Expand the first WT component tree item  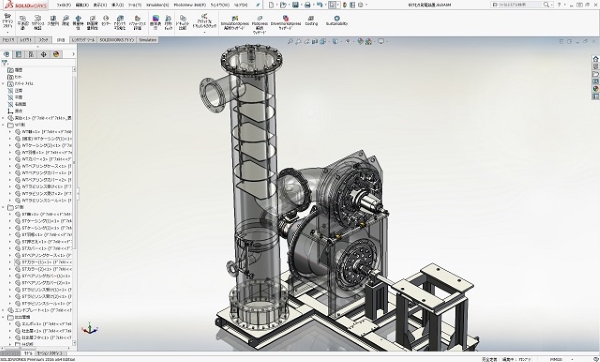(x=10, y=132)
